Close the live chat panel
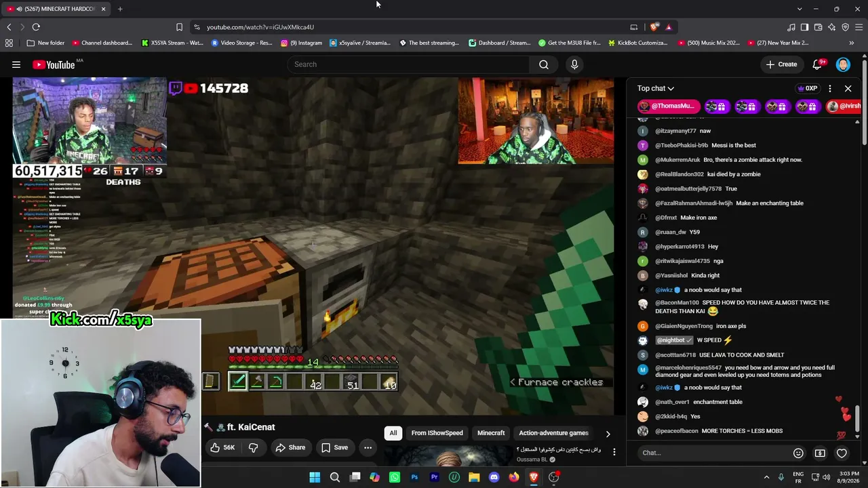Viewport: 868px width, 488px height. point(848,88)
